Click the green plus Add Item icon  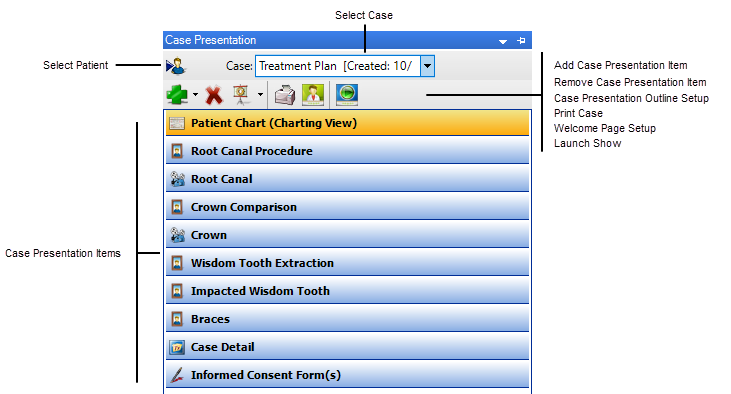(177, 95)
